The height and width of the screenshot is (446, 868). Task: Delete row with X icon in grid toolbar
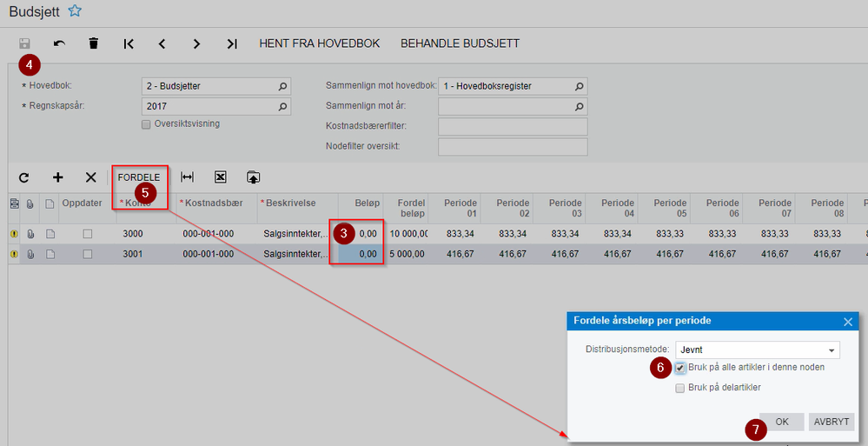coord(90,177)
